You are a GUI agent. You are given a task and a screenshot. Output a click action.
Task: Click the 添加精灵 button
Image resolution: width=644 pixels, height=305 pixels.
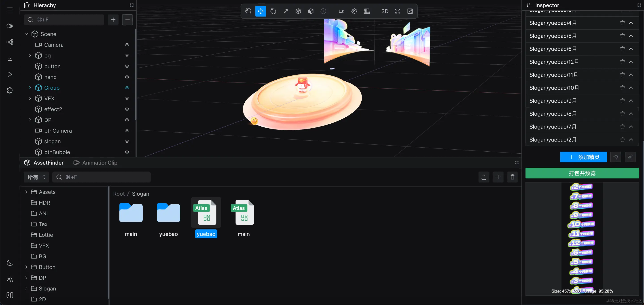pos(583,157)
